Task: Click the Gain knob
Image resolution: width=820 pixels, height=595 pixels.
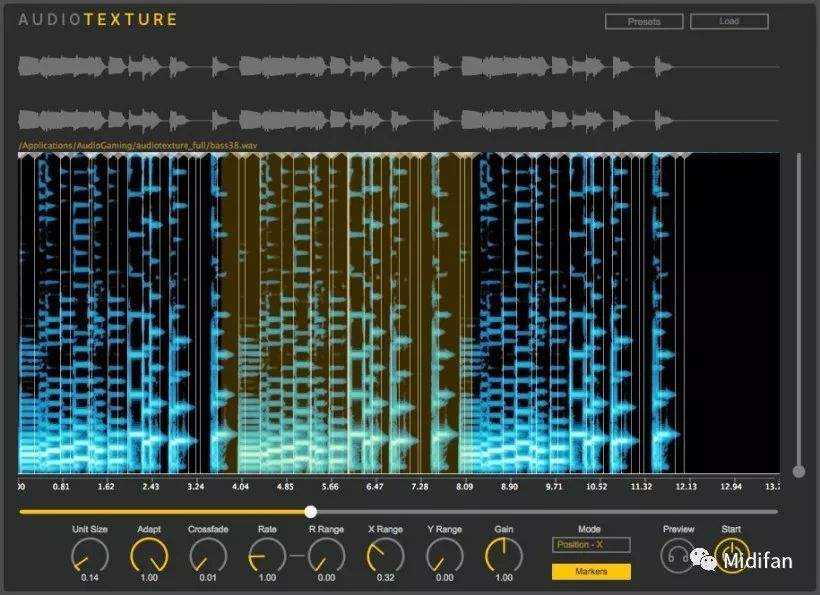Action: coord(504,556)
